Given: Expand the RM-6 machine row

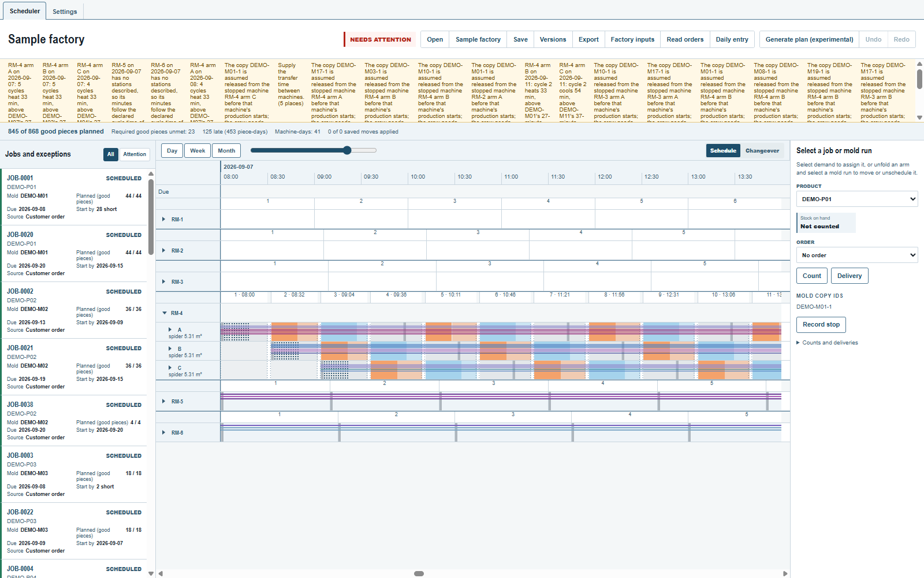Looking at the screenshot, I should click(164, 433).
